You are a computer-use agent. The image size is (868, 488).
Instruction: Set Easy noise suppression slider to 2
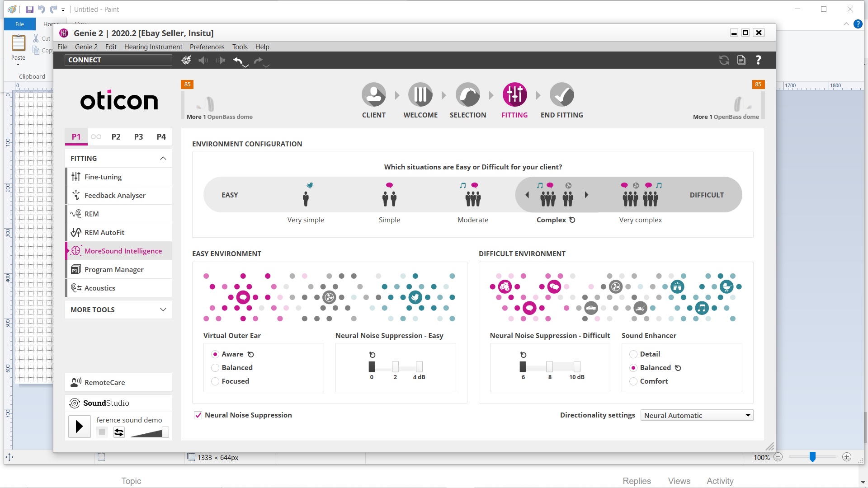pyautogui.click(x=395, y=366)
